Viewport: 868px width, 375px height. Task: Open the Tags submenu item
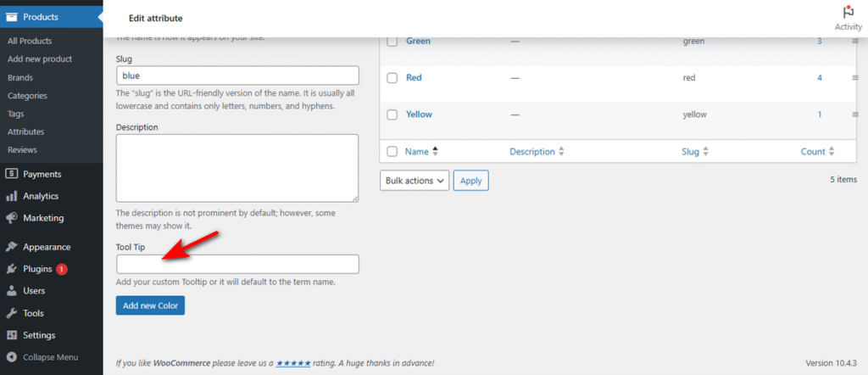[x=16, y=114]
